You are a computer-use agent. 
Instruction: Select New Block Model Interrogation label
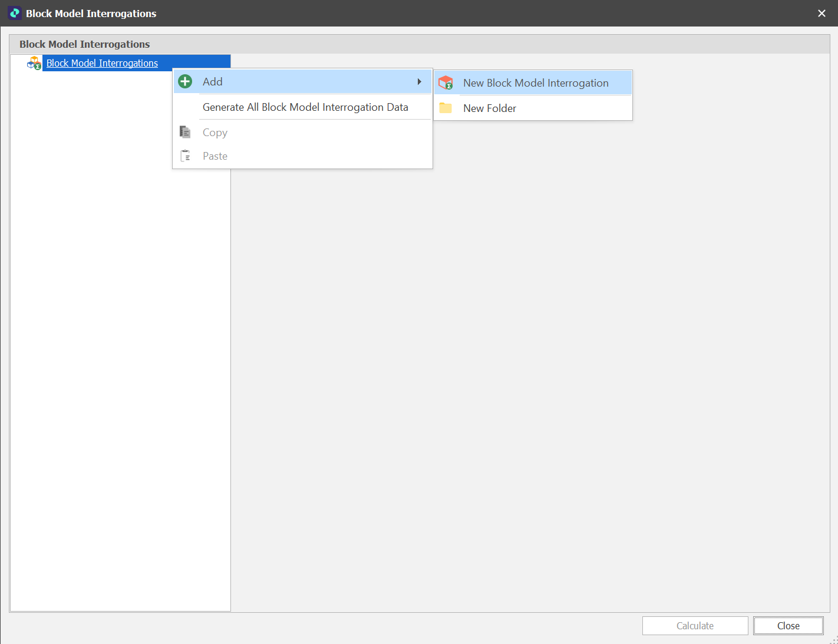536,83
